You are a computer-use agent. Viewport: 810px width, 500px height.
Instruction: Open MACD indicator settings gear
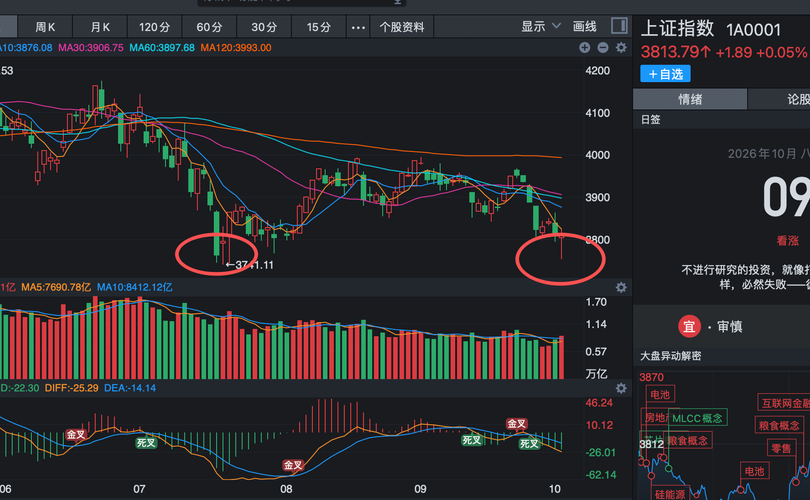[x=621, y=388]
